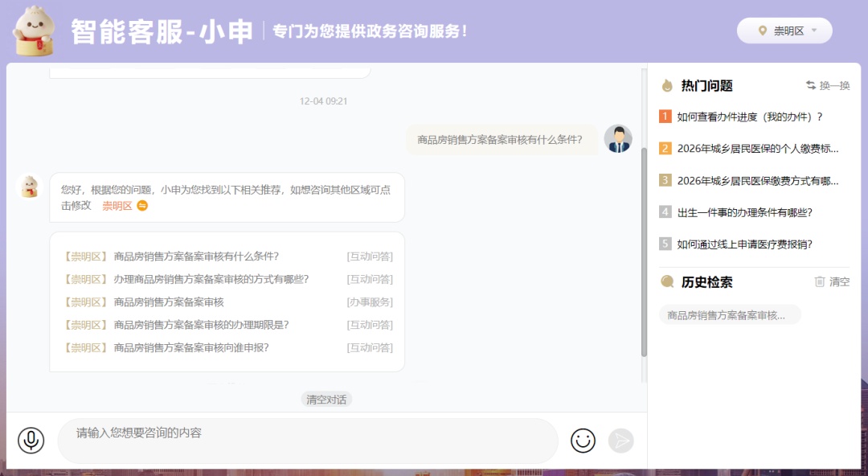This screenshot has height=476, width=868.
Task: Click the chat window vertical scrollbar
Action: pos(644,249)
